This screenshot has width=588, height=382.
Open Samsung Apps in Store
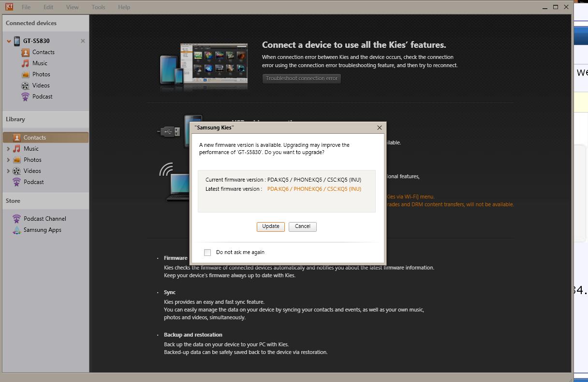[43, 230]
